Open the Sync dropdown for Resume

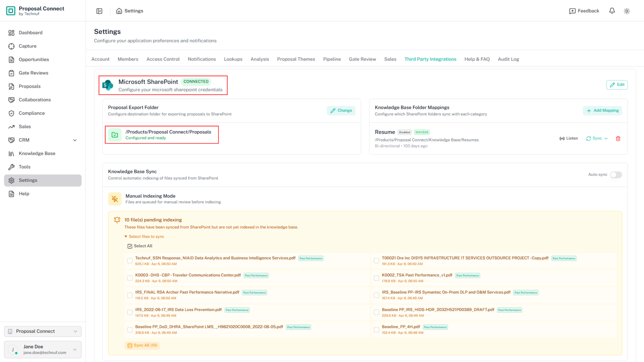597,138
